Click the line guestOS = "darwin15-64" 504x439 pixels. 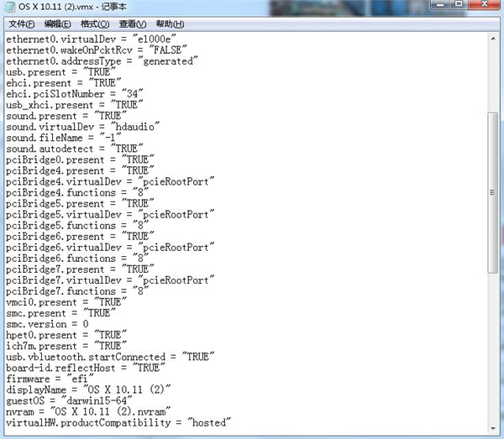69,400
